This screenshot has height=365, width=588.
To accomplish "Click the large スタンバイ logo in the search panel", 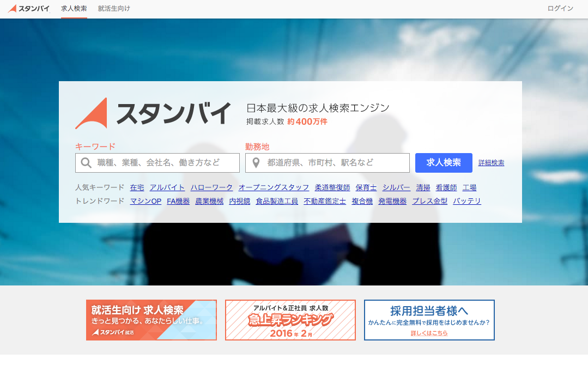I will coord(153,113).
